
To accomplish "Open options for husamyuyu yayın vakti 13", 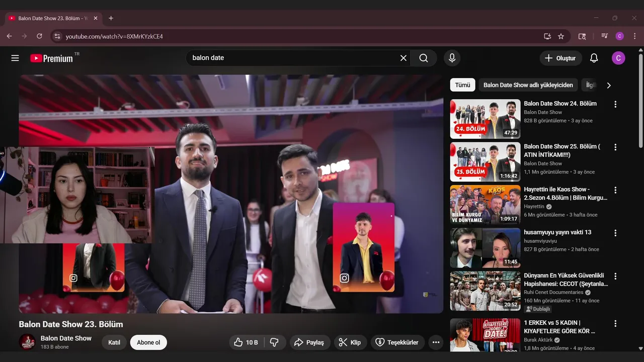I will [x=615, y=233].
